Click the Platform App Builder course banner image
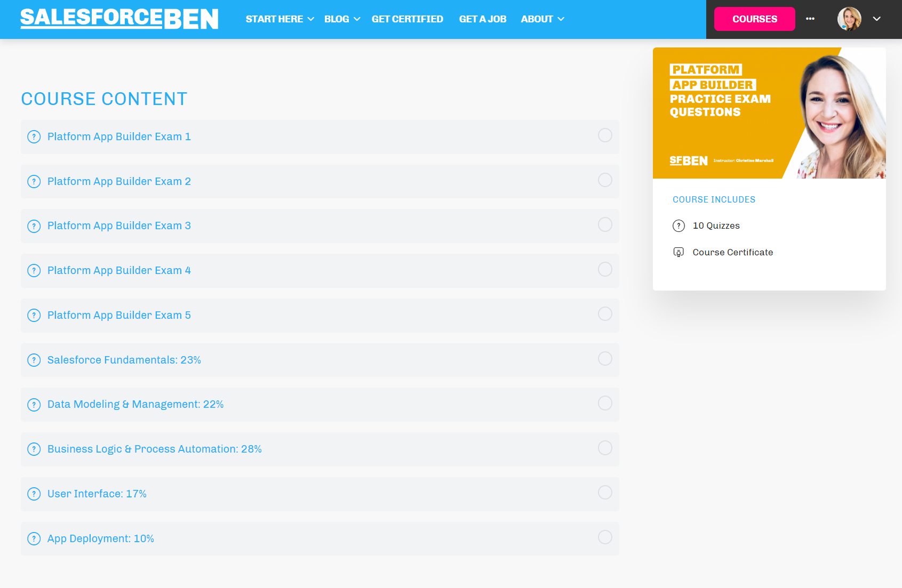 point(769,113)
